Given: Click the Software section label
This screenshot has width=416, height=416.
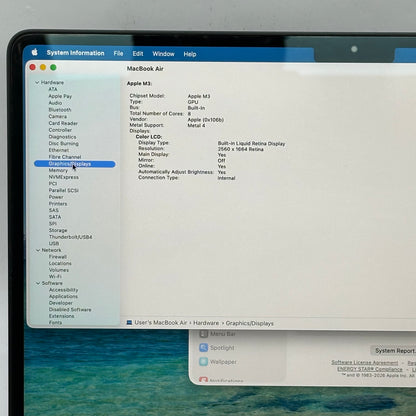Looking at the screenshot, I should [x=52, y=283].
